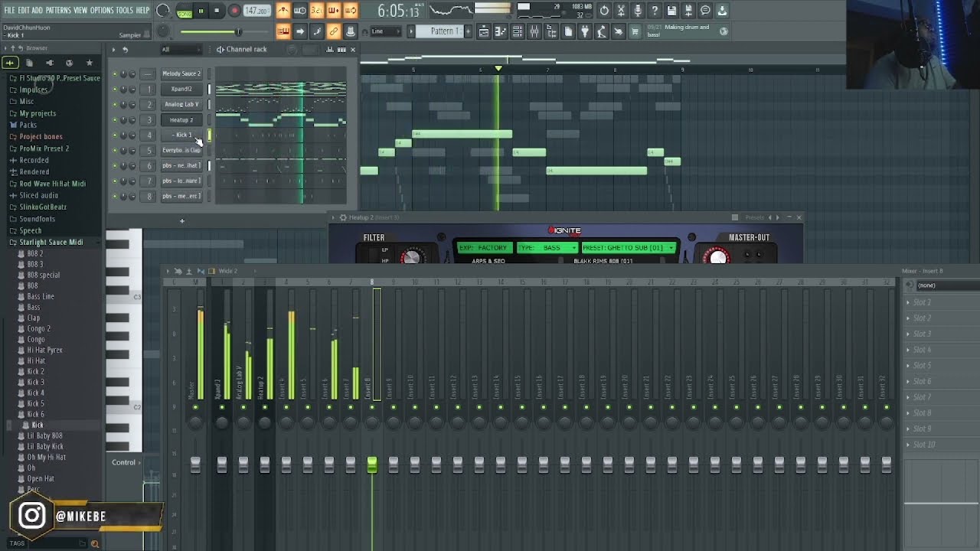Open the EDIT menu

tap(24, 10)
